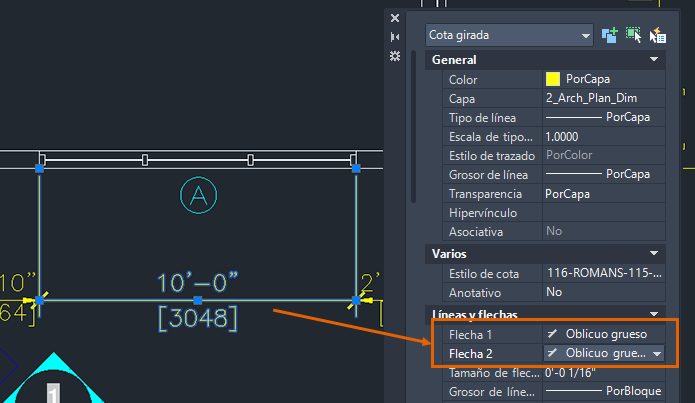The image size is (695, 403).
Task: Click the [3048] alternate dimension text
Action: [x=198, y=318]
